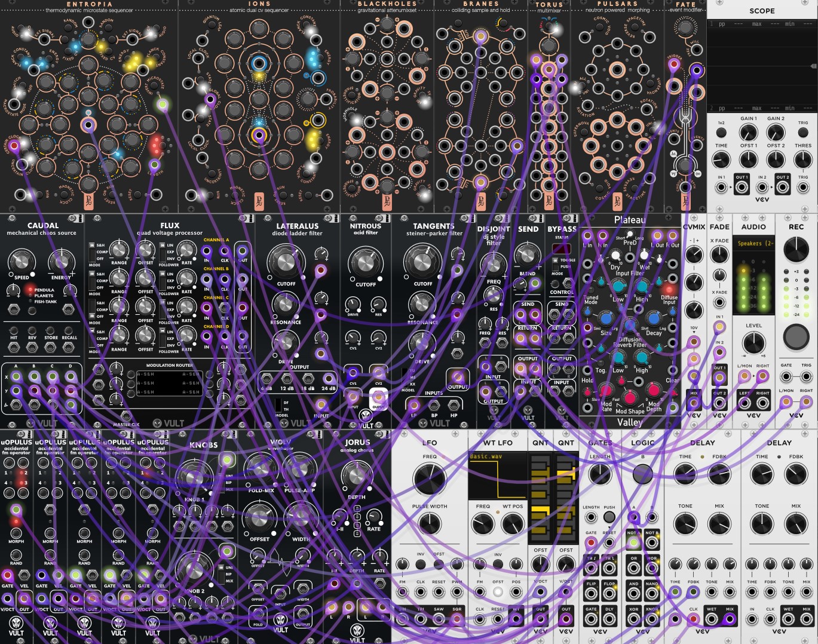Click the Tangents HP input jack
818x644 pixels.
click(454, 406)
